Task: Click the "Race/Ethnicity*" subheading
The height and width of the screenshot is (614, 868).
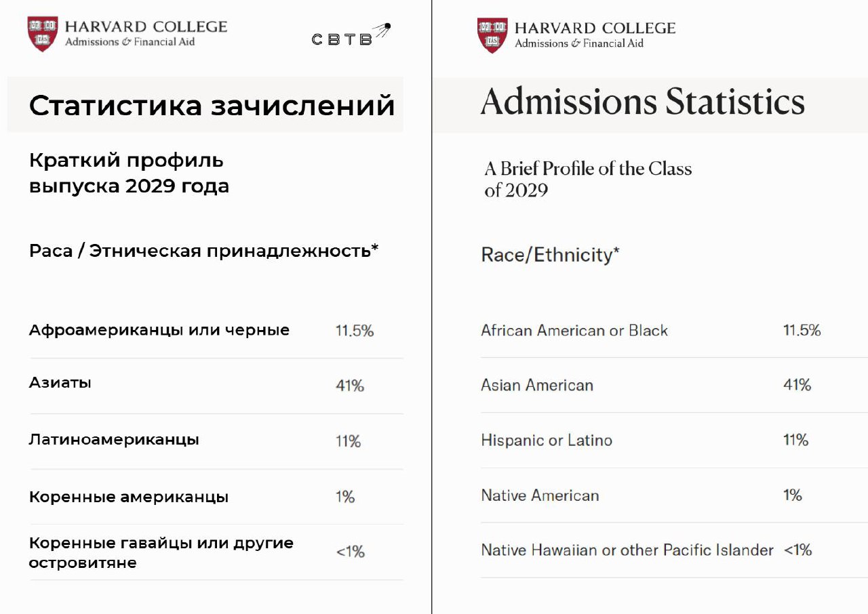Action: [x=549, y=255]
